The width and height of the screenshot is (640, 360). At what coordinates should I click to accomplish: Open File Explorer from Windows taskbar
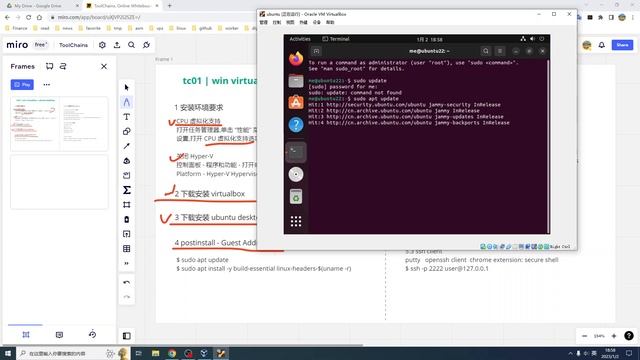(156, 353)
